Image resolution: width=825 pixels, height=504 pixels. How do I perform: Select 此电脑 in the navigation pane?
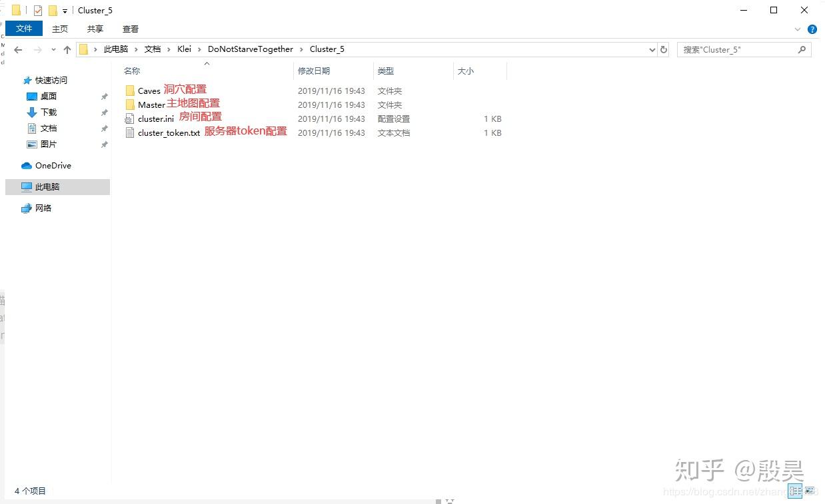57,187
